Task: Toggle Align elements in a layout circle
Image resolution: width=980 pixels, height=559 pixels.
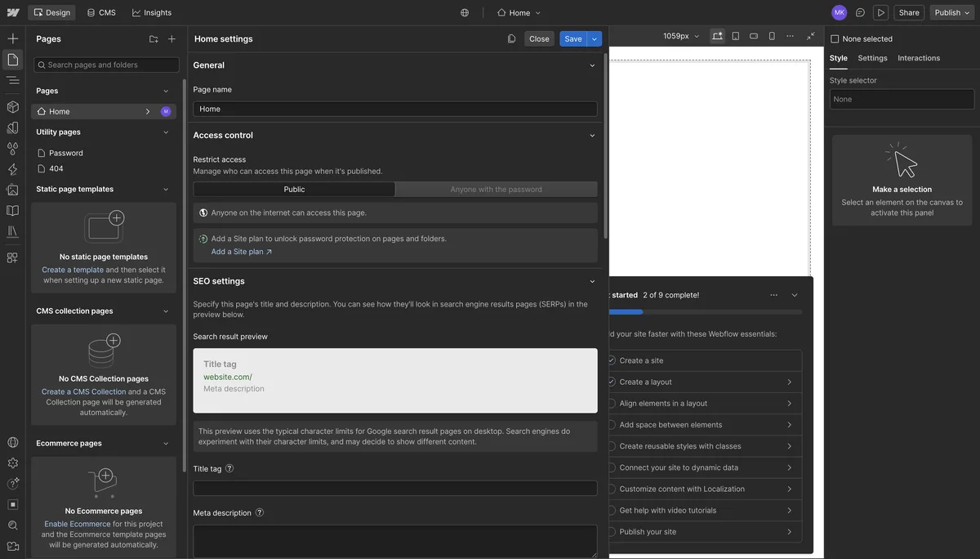Action: (x=611, y=403)
